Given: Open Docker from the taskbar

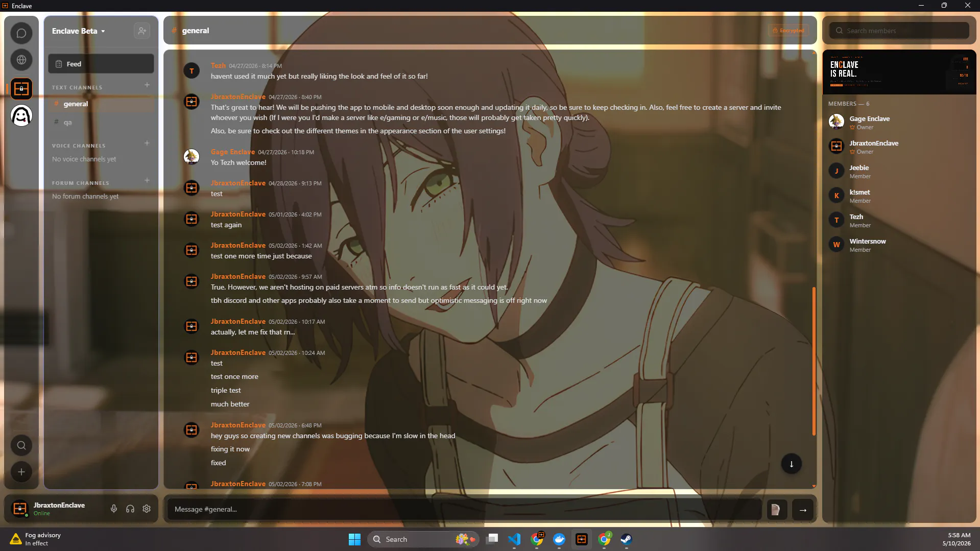Looking at the screenshot, I should [x=559, y=539].
